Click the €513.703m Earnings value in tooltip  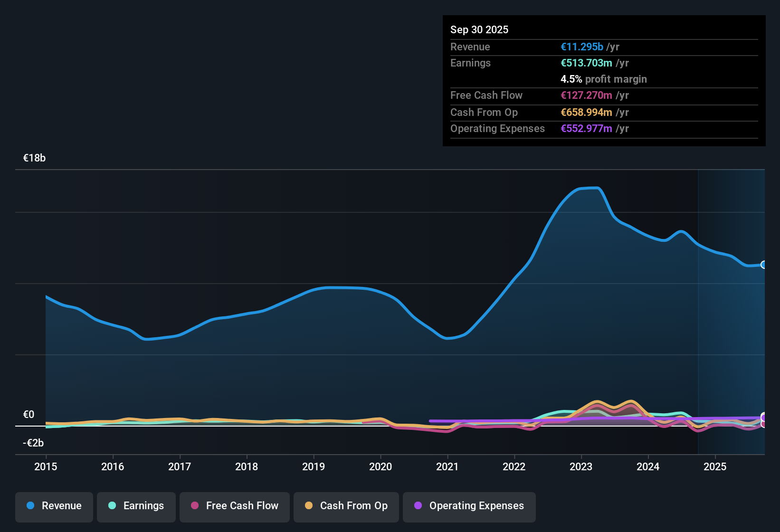pyautogui.click(x=586, y=63)
